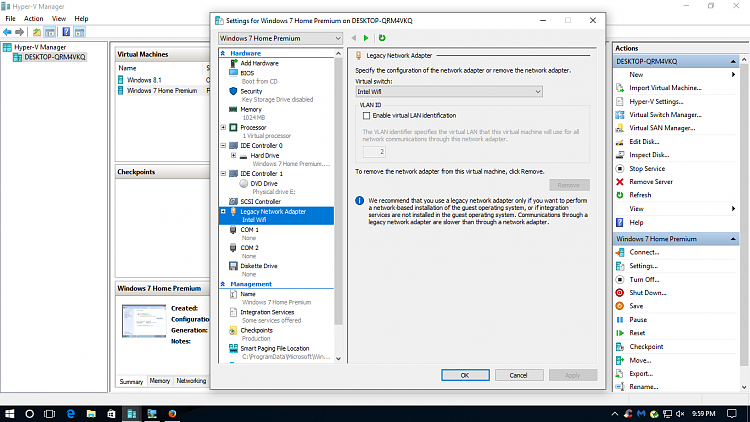Select Windows 8.1 in Virtual Machines list
This screenshot has width=750, height=422.
click(x=144, y=80)
